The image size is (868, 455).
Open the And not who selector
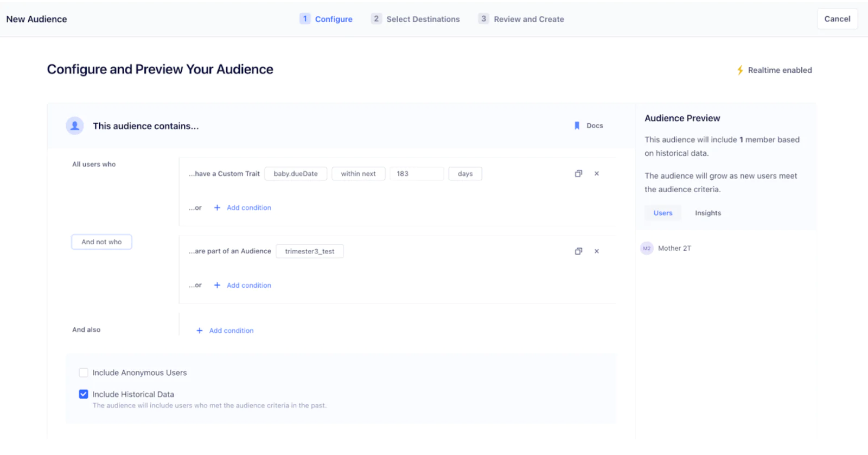[x=101, y=242]
